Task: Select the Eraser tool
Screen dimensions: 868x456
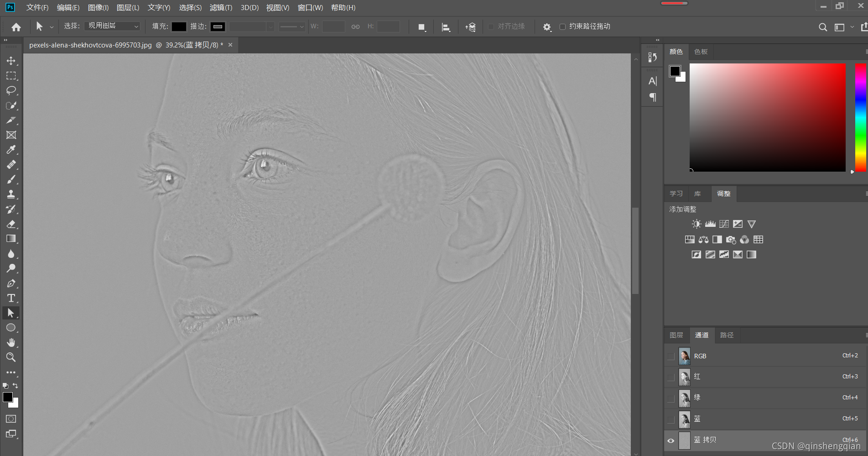Action: (11, 224)
